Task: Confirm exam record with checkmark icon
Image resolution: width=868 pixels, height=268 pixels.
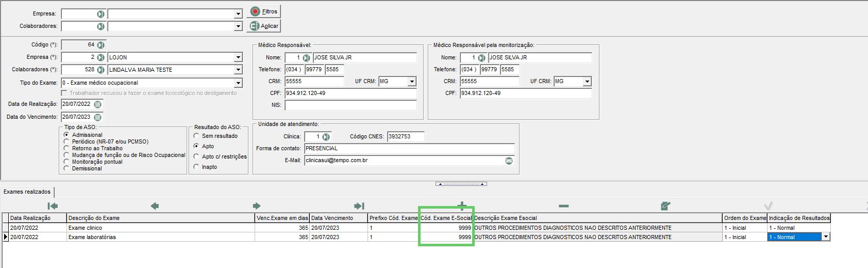Action: pos(768,206)
